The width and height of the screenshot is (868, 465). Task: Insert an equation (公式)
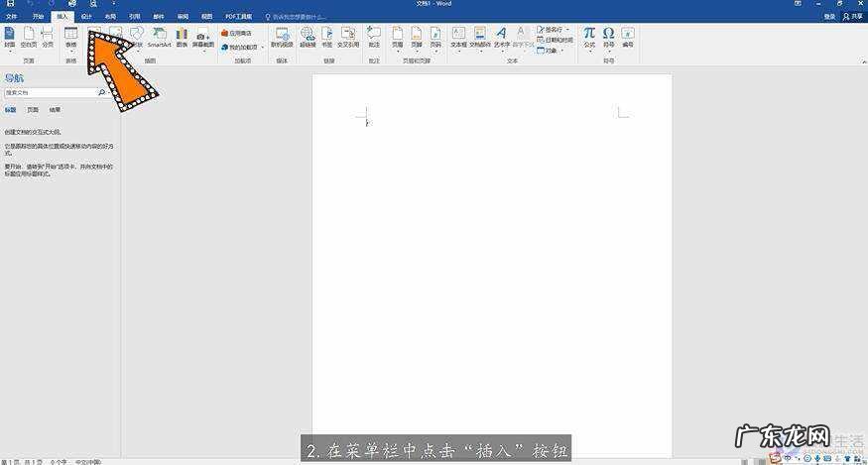tap(589, 37)
